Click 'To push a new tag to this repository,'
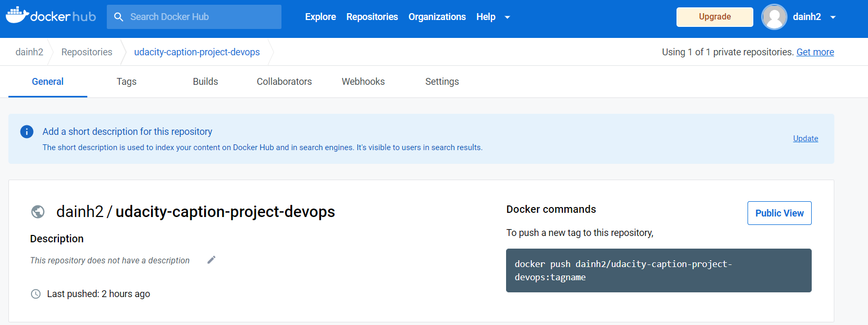The height and width of the screenshot is (325, 868). [580, 233]
